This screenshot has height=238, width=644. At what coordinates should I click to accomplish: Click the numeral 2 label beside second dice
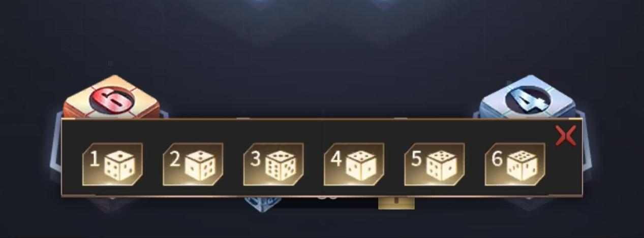pos(175,160)
